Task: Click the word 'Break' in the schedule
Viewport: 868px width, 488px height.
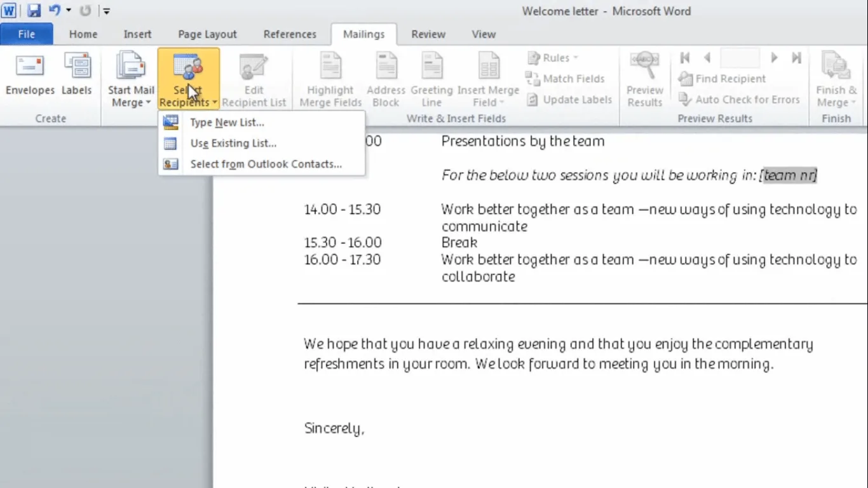Action: click(x=459, y=243)
